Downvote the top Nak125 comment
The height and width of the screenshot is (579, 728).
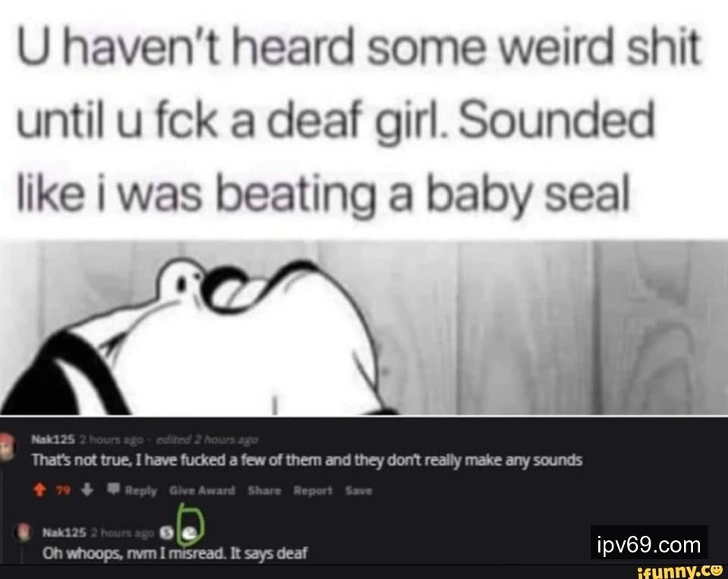tap(88, 490)
